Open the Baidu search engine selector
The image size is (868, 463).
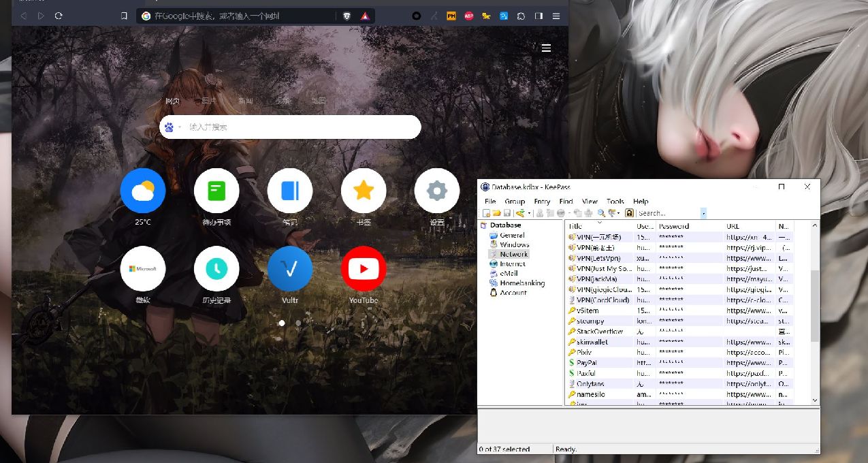[172, 127]
